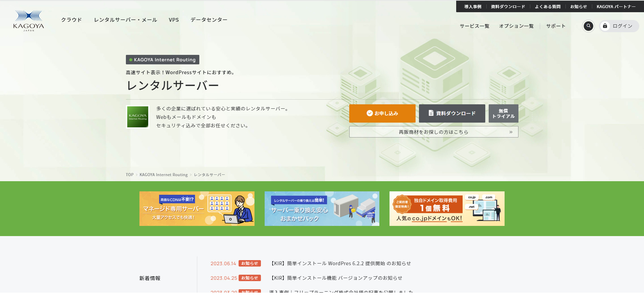This screenshot has height=295, width=644.
Task: Open レンタルサーバー・メール menu
Action: pyautogui.click(x=126, y=20)
